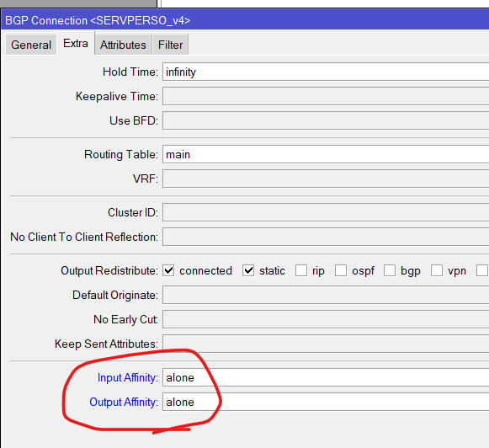Click the Use BFD field

[326, 120]
